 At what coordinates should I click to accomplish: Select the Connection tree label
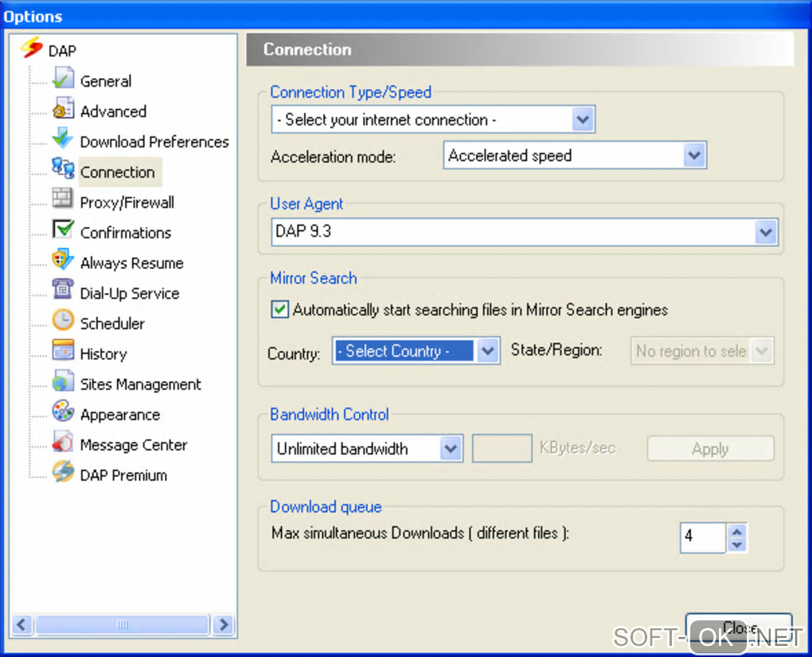(x=118, y=172)
